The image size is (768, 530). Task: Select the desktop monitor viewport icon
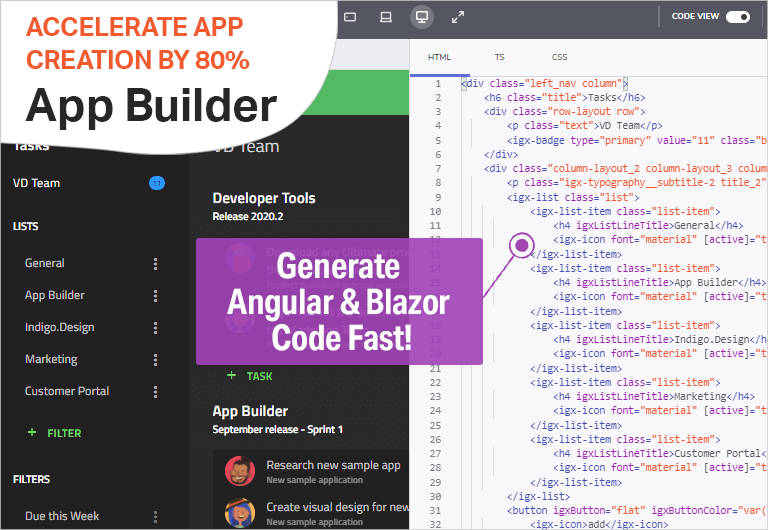coord(422,17)
